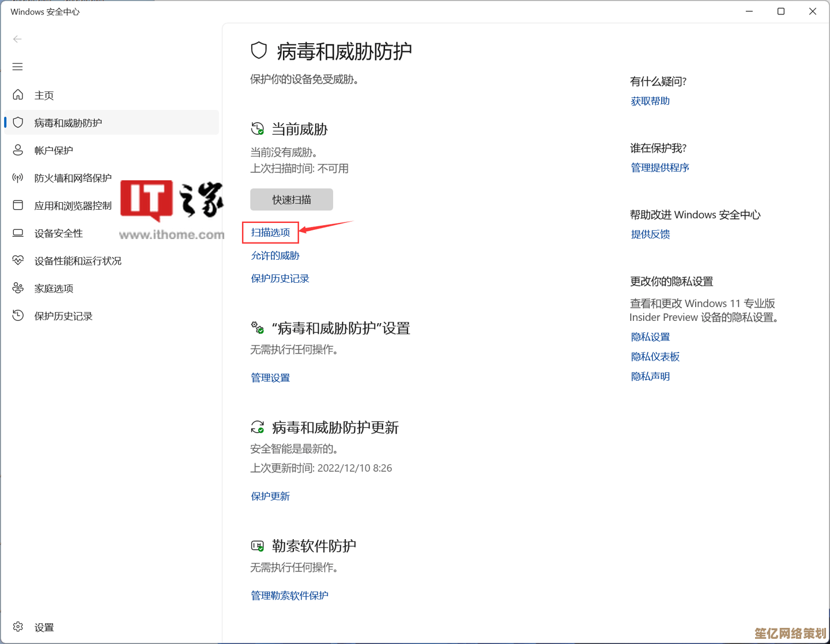
Task: Select the 帐户保护 shield person icon
Action: (17, 150)
